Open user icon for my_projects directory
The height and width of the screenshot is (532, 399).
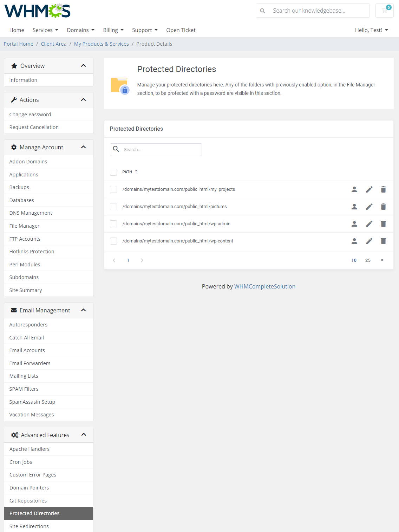click(x=354, y=189)
